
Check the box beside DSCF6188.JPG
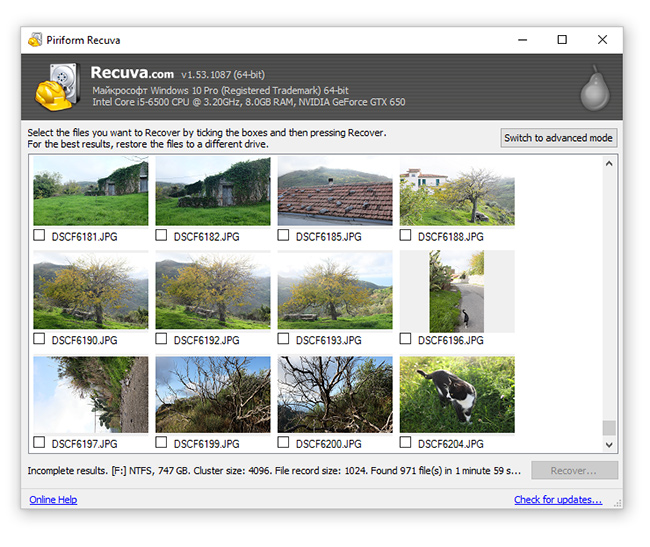pyautogui.click(x=405, y=235)
